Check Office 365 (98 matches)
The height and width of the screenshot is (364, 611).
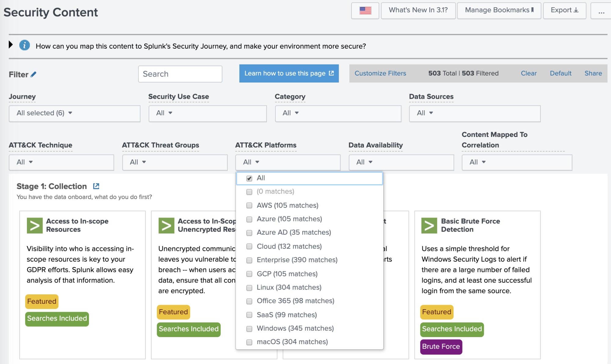click(x=249, y=301)
